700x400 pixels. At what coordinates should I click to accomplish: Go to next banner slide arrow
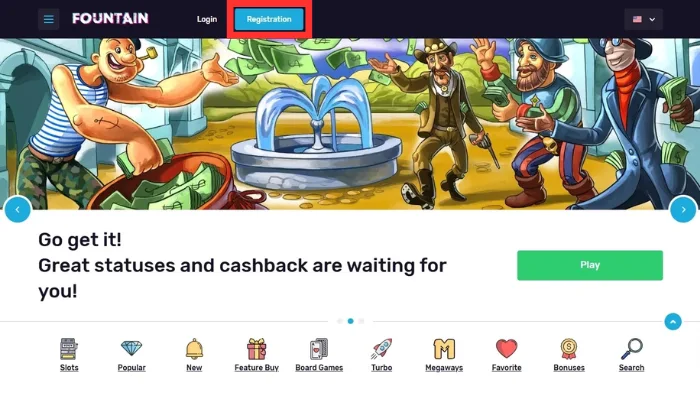pos(683,209)
